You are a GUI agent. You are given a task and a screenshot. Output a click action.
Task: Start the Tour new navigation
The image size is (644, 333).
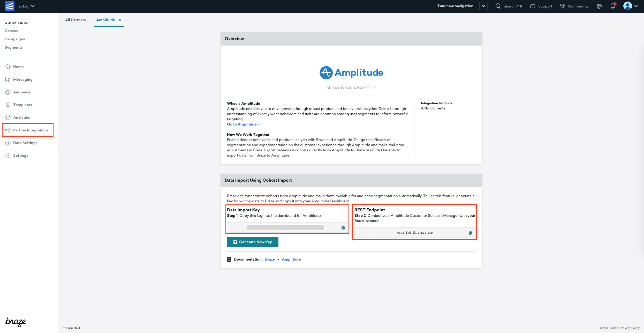455,6
